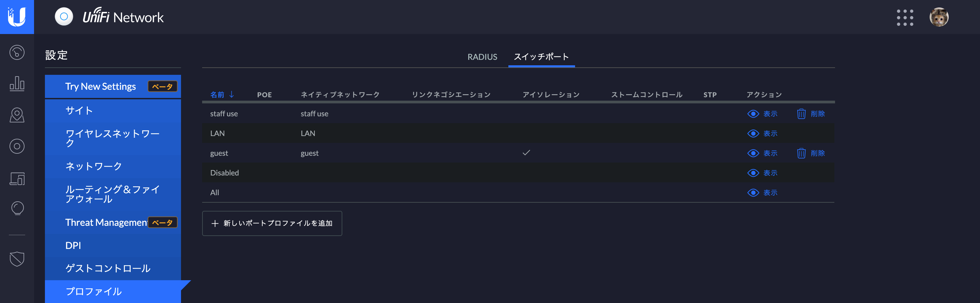Click eye icon for staff use row
This screenshot has height=303, width=980.
tap(753, 114)
